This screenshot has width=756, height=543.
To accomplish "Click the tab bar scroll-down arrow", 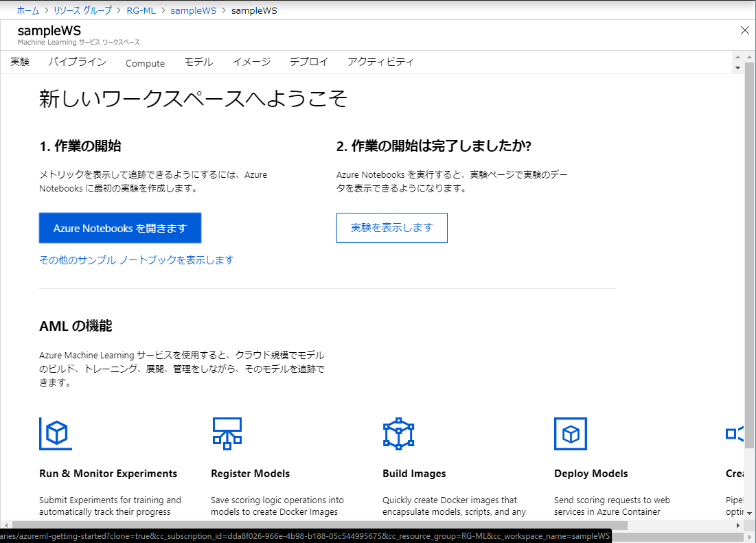I will click(737, 68).
